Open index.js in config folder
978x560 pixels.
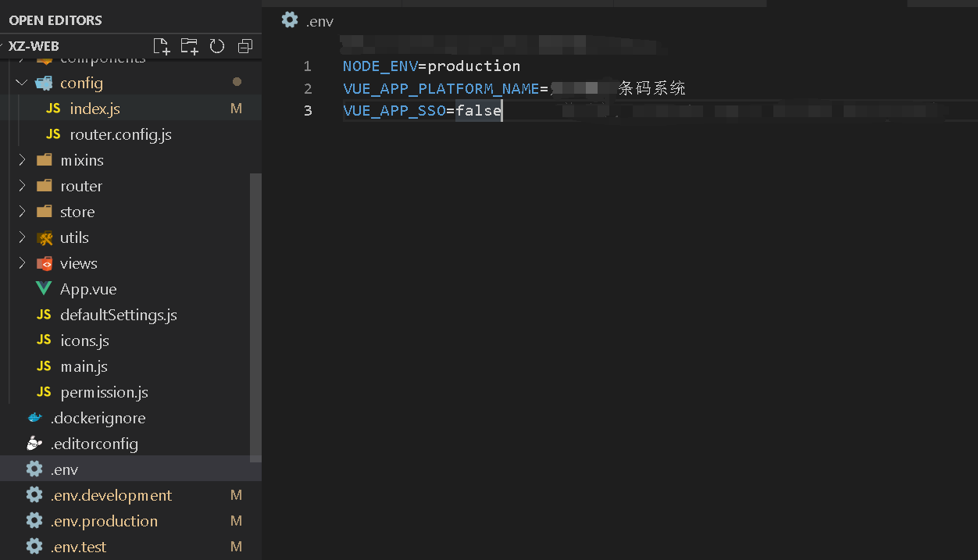tap(95, 109)
